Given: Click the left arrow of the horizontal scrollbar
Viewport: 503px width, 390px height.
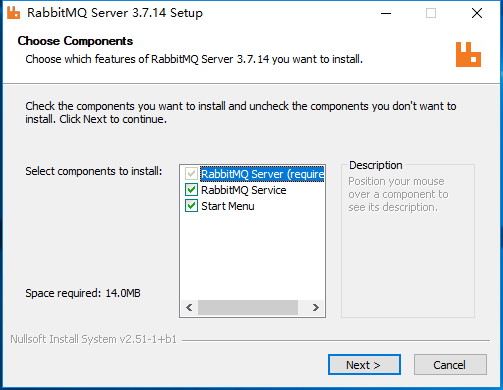Looking at the screenshot, I should click(189, 307).
